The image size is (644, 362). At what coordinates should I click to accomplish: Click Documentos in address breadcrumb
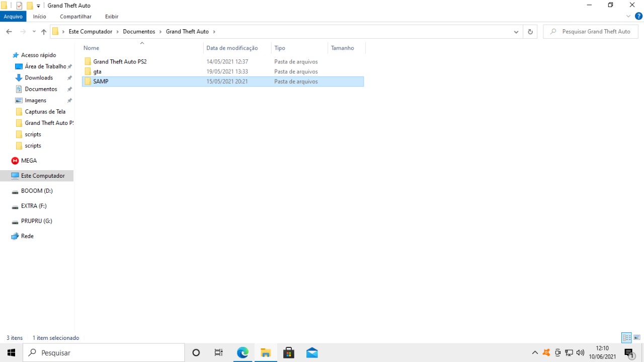[139, 31]
